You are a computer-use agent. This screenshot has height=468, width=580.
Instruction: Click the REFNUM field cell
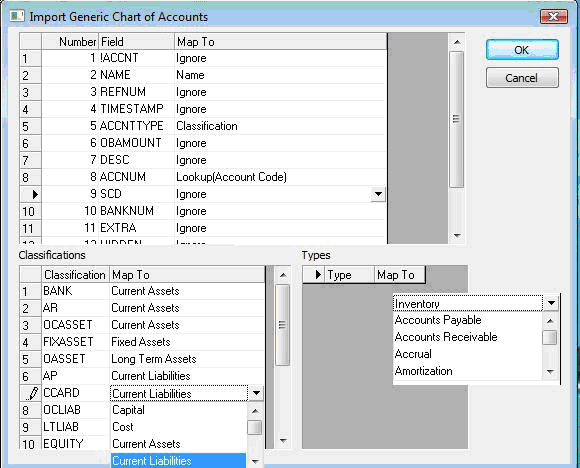click(x=136, y=92)
